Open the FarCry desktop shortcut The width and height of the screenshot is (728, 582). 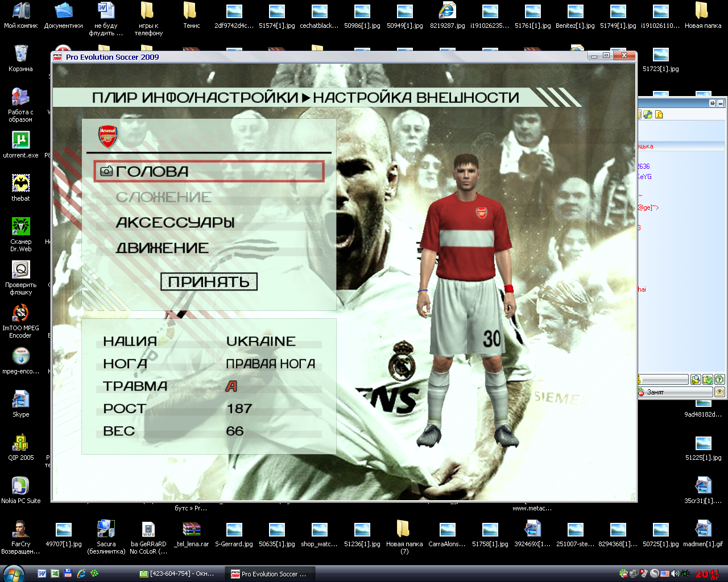coord(21,537)
